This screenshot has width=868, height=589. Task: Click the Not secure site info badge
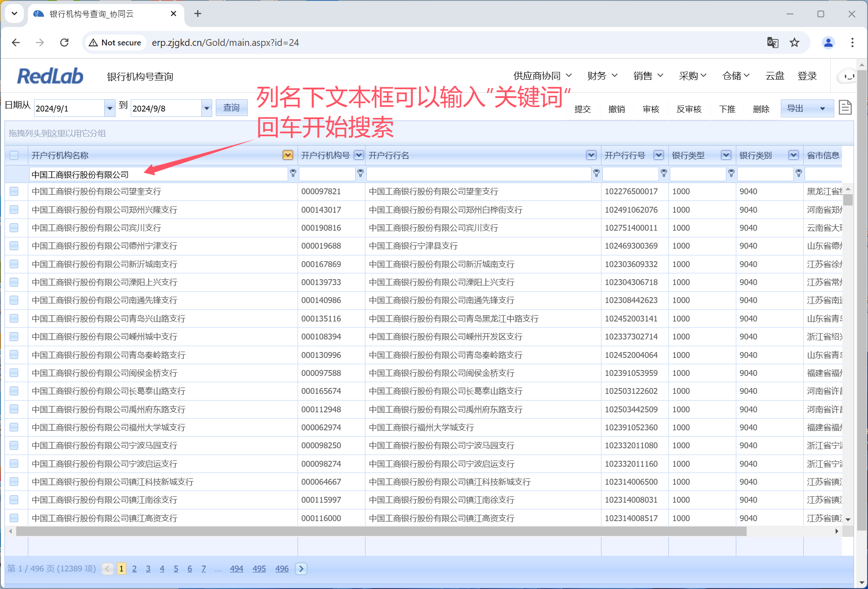point(115,43)
